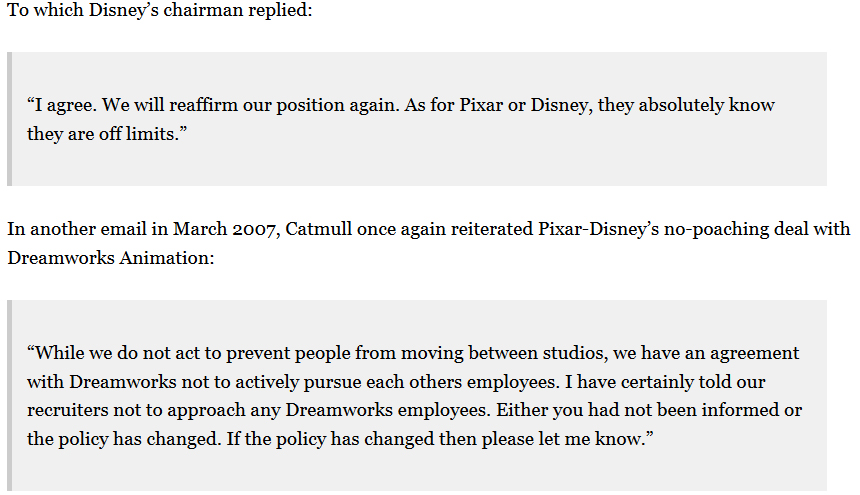The height and width of the screenshot is (495, 860).
Task: Click the first blockquote starting "I agree"
Action: [417, 119]
